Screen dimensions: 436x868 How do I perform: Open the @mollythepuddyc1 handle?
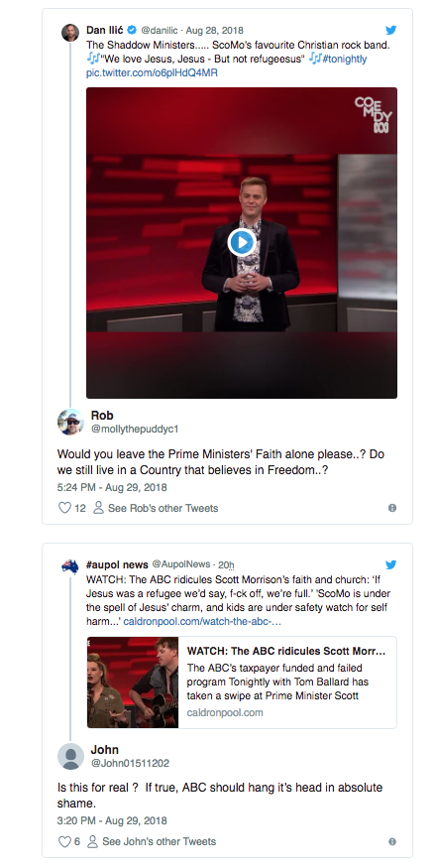point(135,429)
